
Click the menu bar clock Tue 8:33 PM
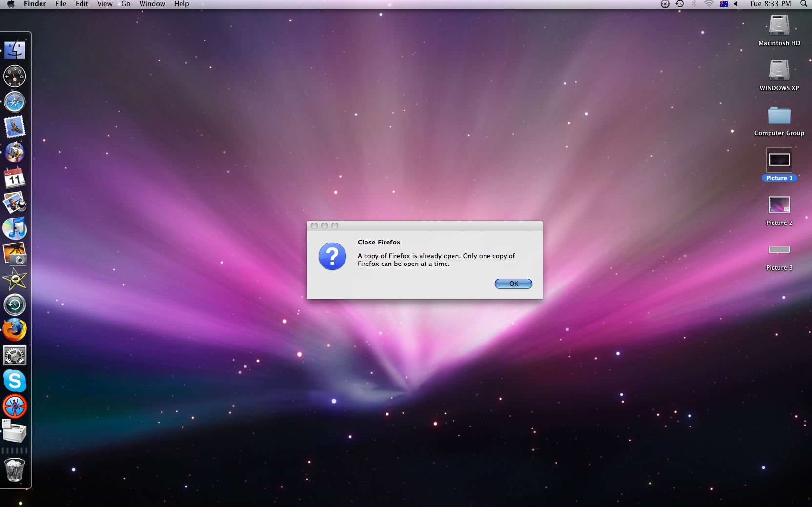click(x=770, y=4)
